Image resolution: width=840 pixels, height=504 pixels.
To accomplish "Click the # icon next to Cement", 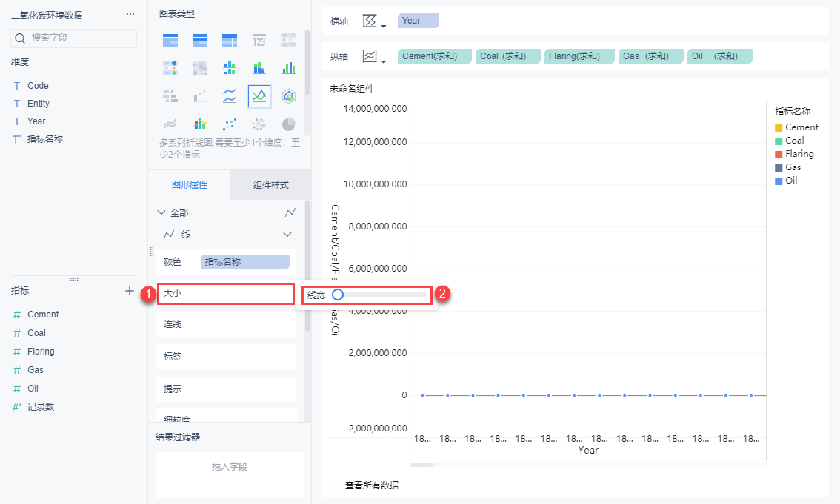I will [16, 315].
